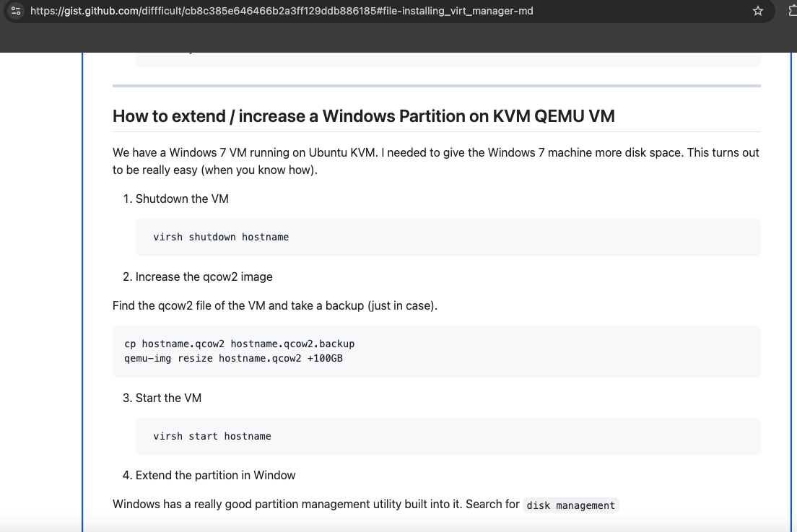797x532 pixels.
Task: Open the site information icon in address bar
Action: tap(16, 11)
